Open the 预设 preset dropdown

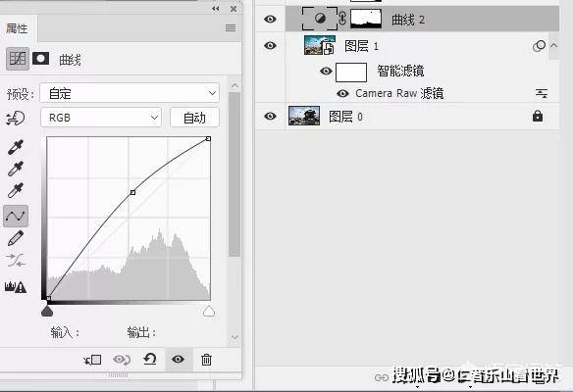pos(130,93)
